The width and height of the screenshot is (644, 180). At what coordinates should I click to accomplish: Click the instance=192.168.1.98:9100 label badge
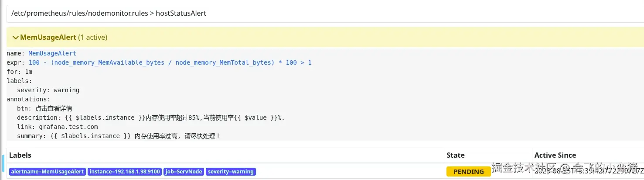coord(125,172)
